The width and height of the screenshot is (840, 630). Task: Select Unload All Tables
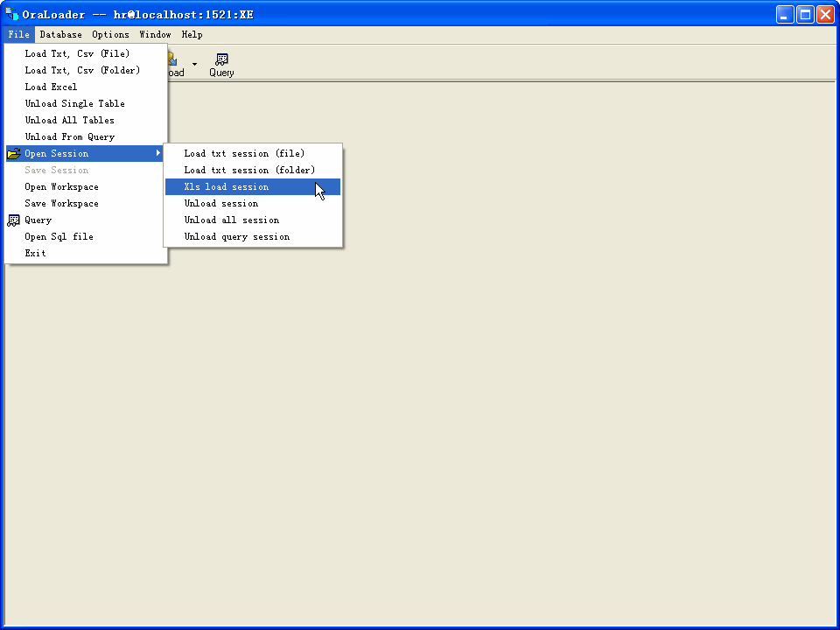pos(86,120)
